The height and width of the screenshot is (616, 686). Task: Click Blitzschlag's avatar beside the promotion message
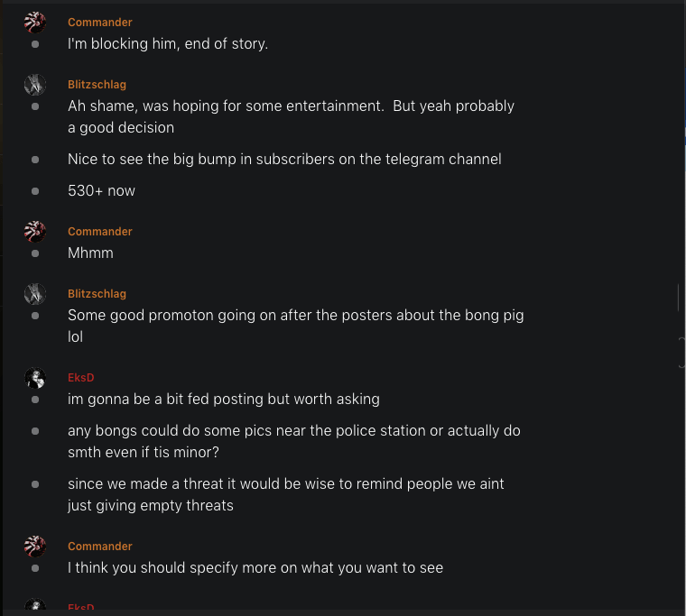coord(35,294)
